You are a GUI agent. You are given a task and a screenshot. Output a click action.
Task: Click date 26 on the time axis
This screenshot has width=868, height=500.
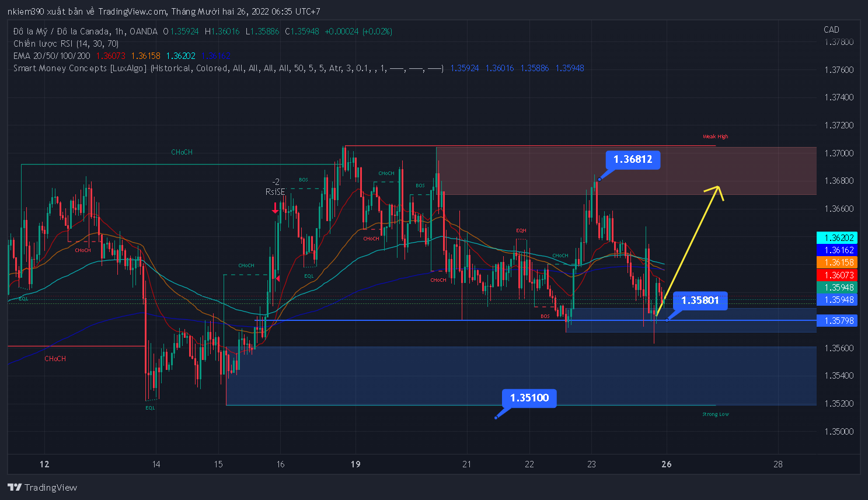coord(667,464)
